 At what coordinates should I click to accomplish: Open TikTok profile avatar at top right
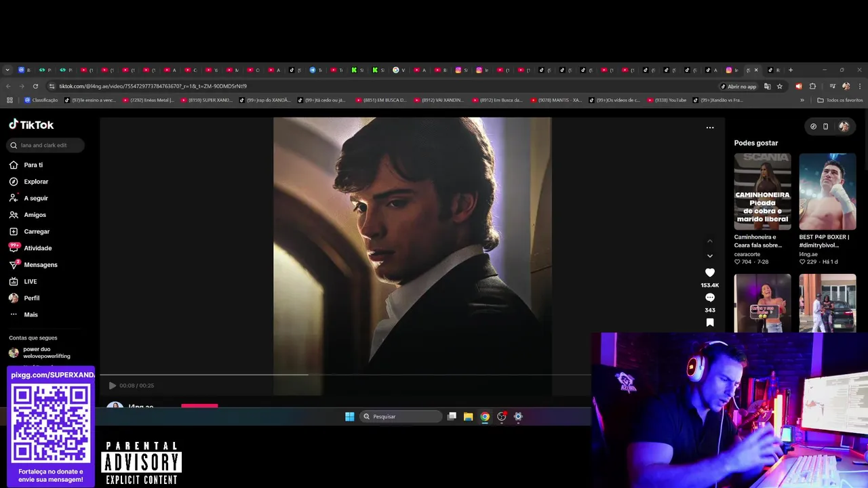844,126
